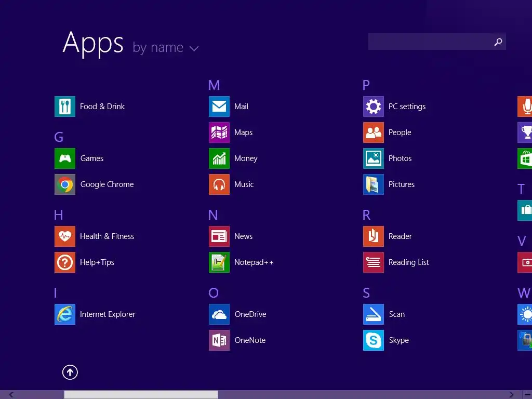Open the News app icon
This screenshot has height=399, width=532.
click(219, 236)
